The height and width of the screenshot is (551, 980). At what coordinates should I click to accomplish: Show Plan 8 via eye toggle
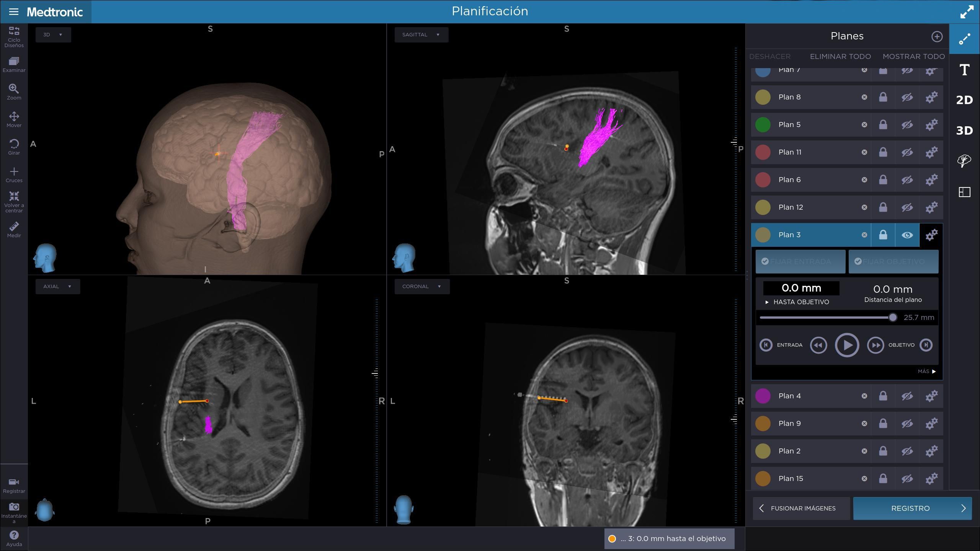click(907, 97)
